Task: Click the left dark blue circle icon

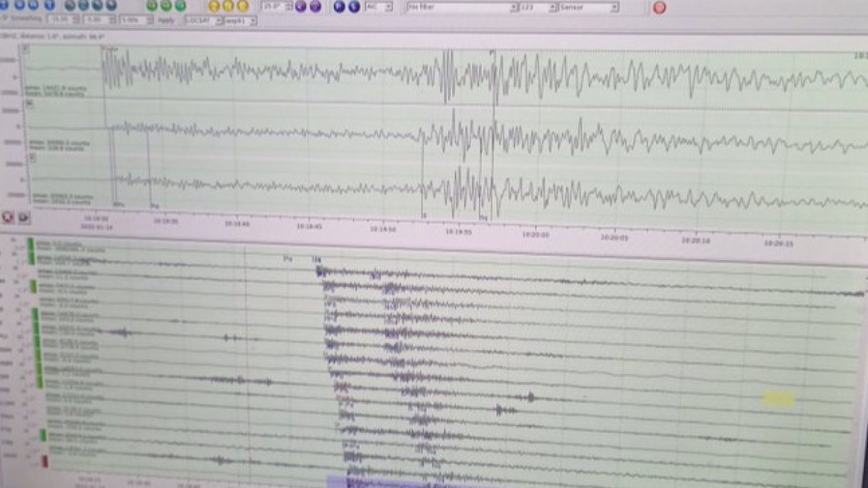Action: point(339,7)
